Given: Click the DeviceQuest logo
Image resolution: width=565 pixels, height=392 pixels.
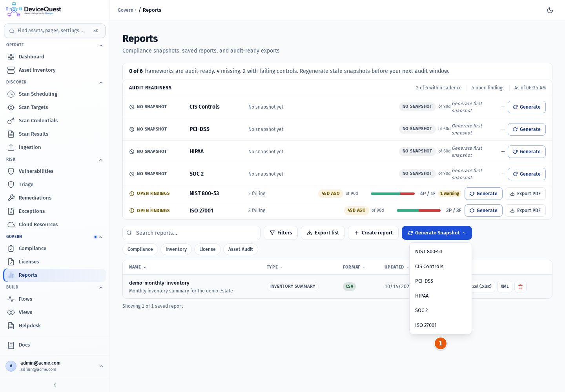Looking at the screenshot, I should [34, 10].
